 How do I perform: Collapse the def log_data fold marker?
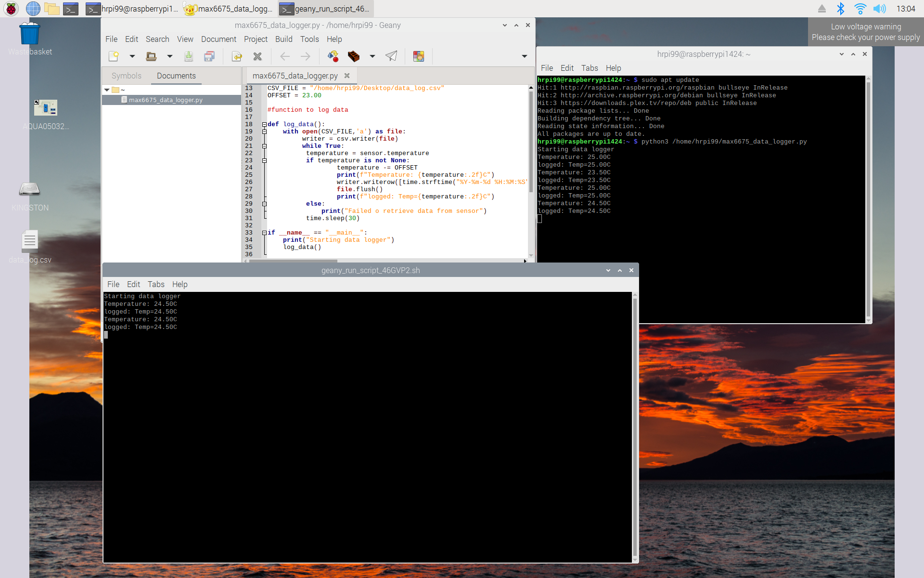(x=264, y=124)
